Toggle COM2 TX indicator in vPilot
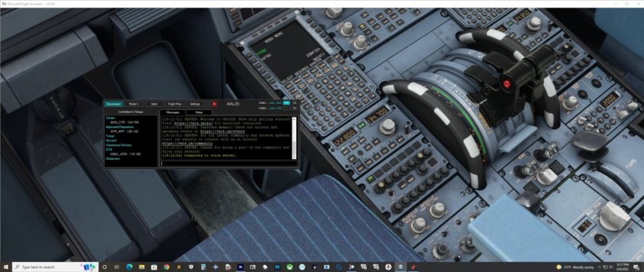The image size is (644, 272). 287,108
